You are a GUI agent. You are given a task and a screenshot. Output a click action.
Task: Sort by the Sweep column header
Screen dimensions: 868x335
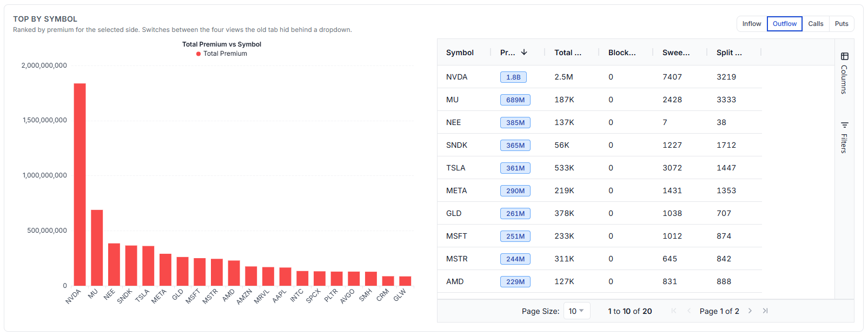[x=676, y=52]
